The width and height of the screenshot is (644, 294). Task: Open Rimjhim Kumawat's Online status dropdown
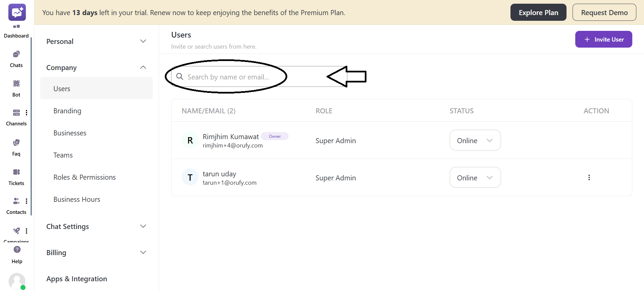475,140
